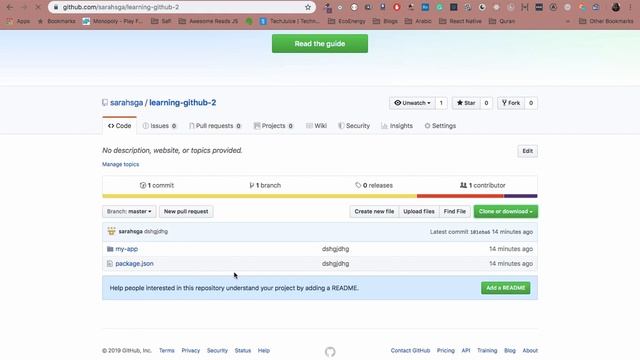The image size is (640, 360).
Task: Expand the Clone or download menu
Action: 505,211
